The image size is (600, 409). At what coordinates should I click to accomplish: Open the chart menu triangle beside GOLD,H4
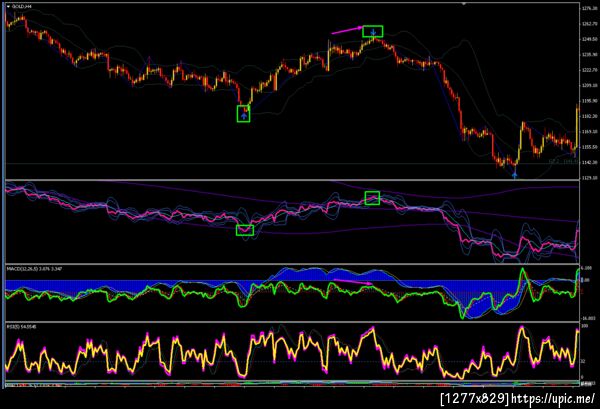pos(8,7)
